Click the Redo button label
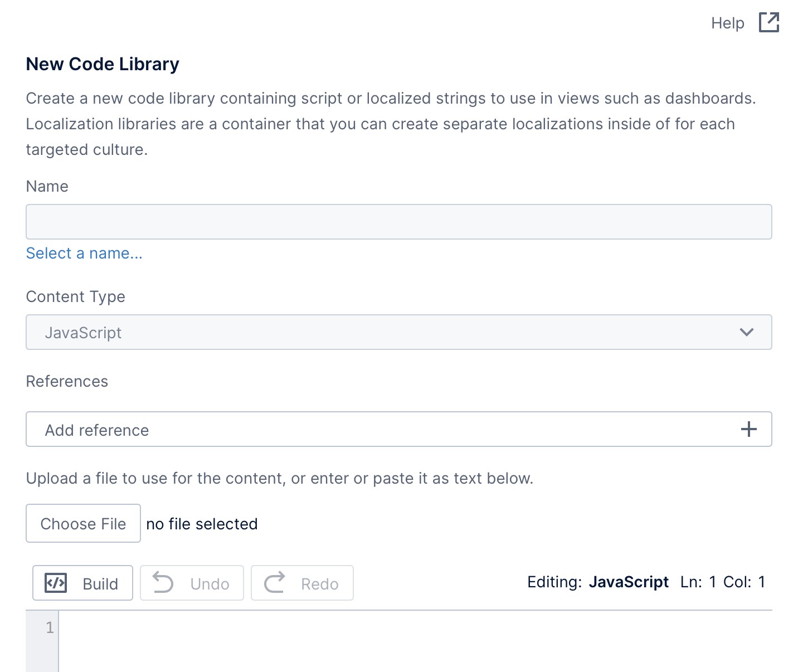Screen dimensions: 798x672 click(x=320, y=583)
